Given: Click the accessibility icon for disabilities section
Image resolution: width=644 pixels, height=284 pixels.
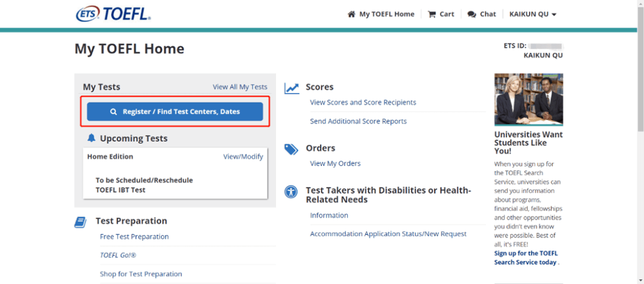Looking at the screenshot, I should click(291, 192).
